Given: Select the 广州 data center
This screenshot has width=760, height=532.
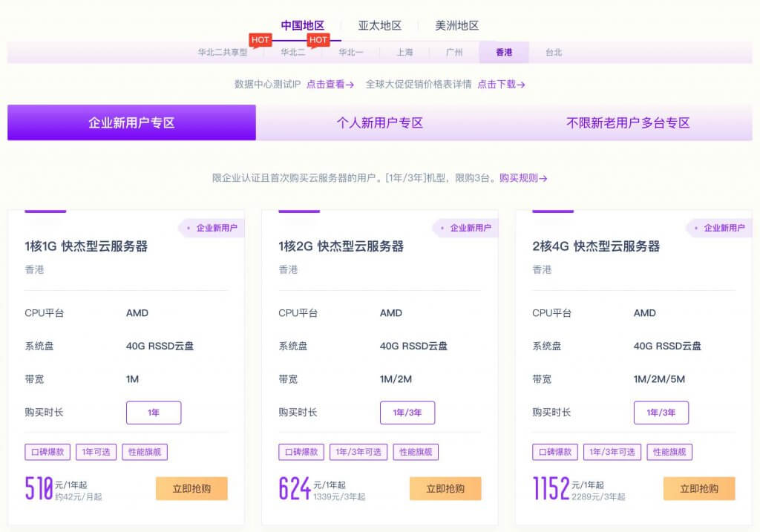Looking at the screenshot, I should 454,53.
